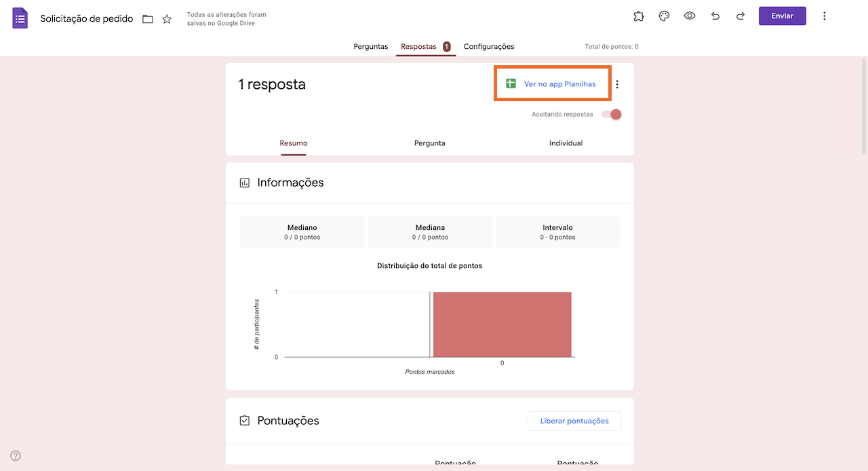The width and height of the screenshot is (868, 471).
Task: Star the Solicitação de pedido form
Action: click(x=167, y=19)
